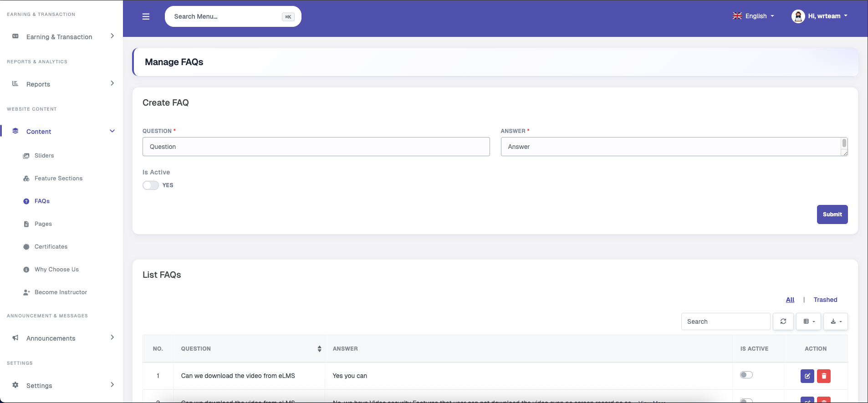Edit the first FAQ row
The height and width of the screenshot is (403, 868).
(807, 376)
